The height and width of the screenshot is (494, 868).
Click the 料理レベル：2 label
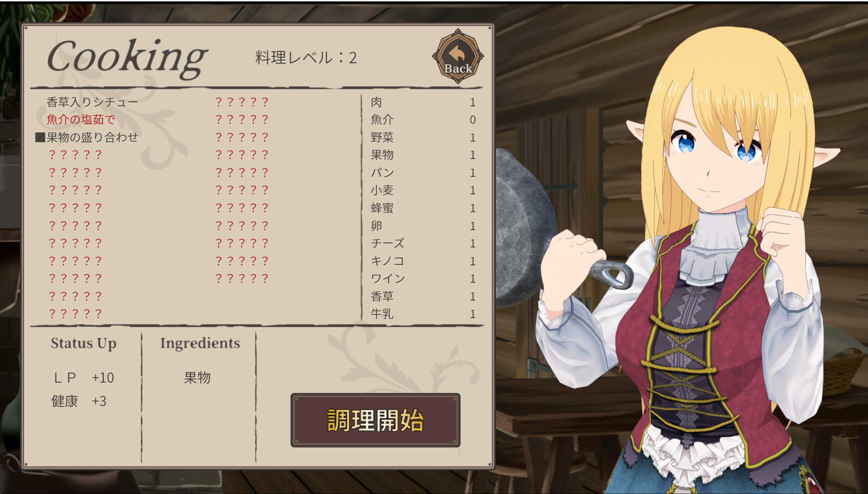tap(306, 58)
